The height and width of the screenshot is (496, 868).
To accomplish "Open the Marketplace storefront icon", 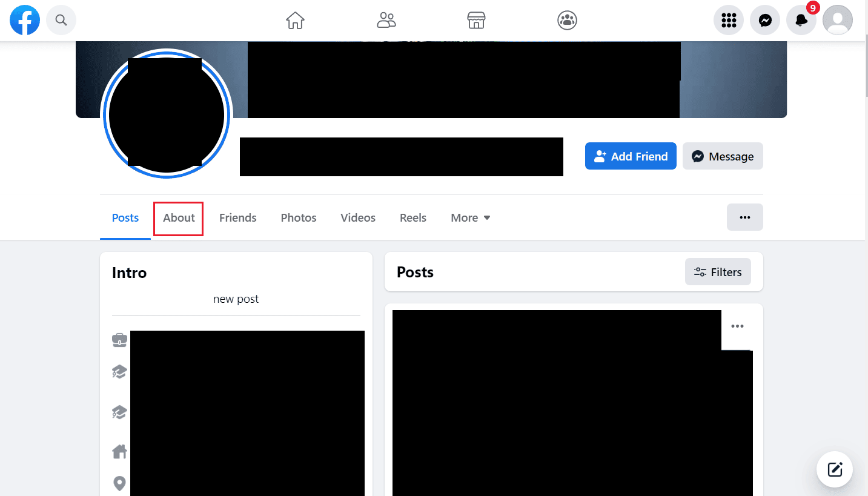I will click(x=477, y=21).
